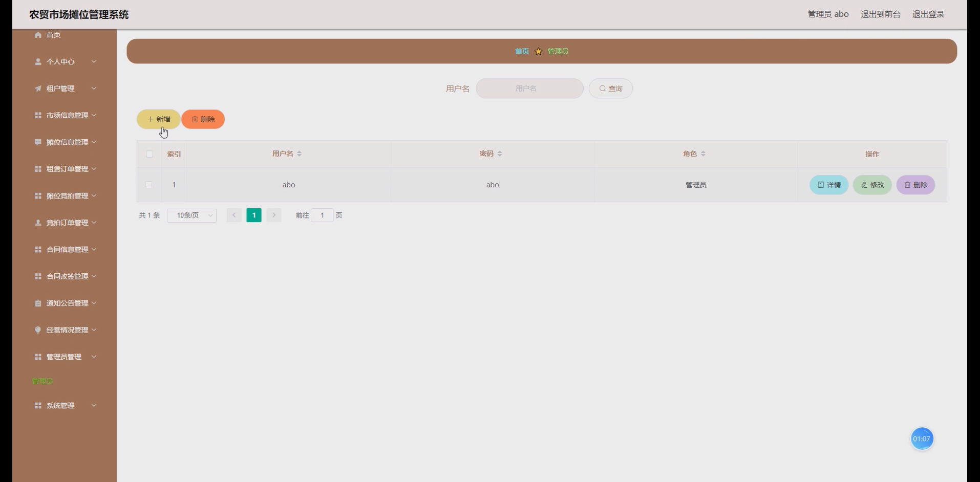The width and height of the screenshot is (980, 482).
Task: Tick the checkbox for row abo
Action: point(148,185)
